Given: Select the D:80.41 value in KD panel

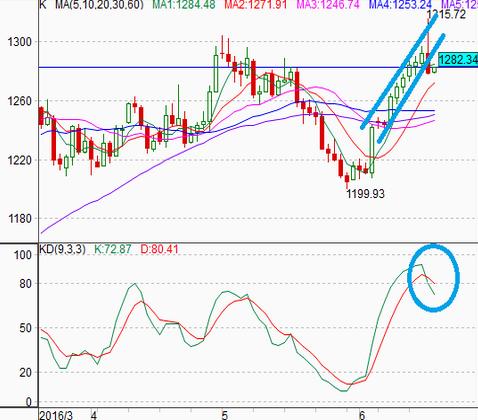Looking at the screenshot, I should (x=159, y=249).
